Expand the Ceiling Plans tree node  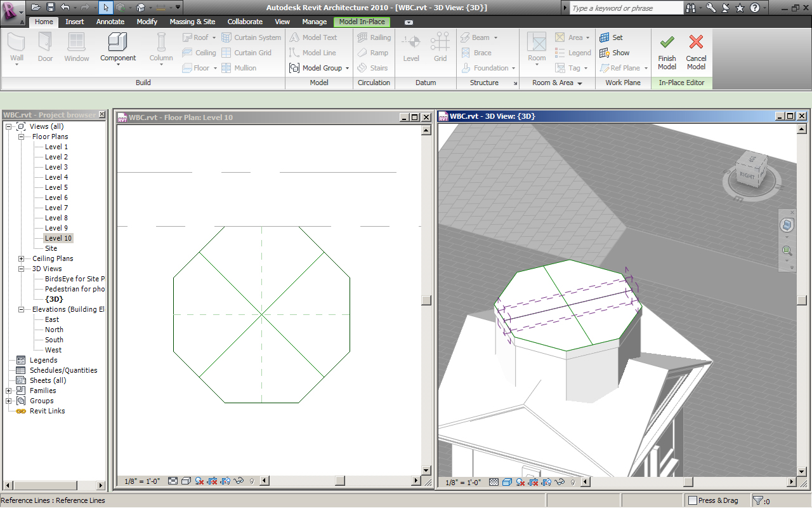21,258
